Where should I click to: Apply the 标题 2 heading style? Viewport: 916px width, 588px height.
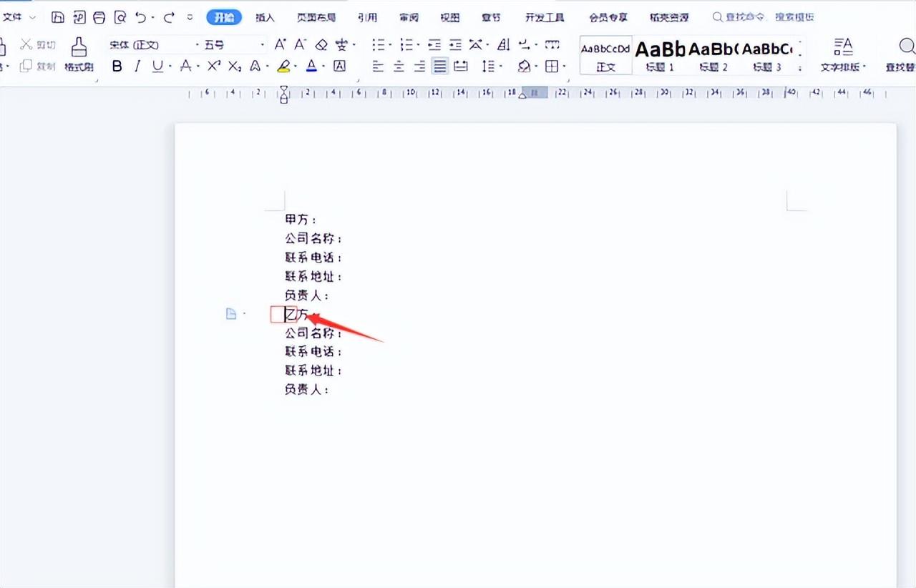[x=713, y=55]
